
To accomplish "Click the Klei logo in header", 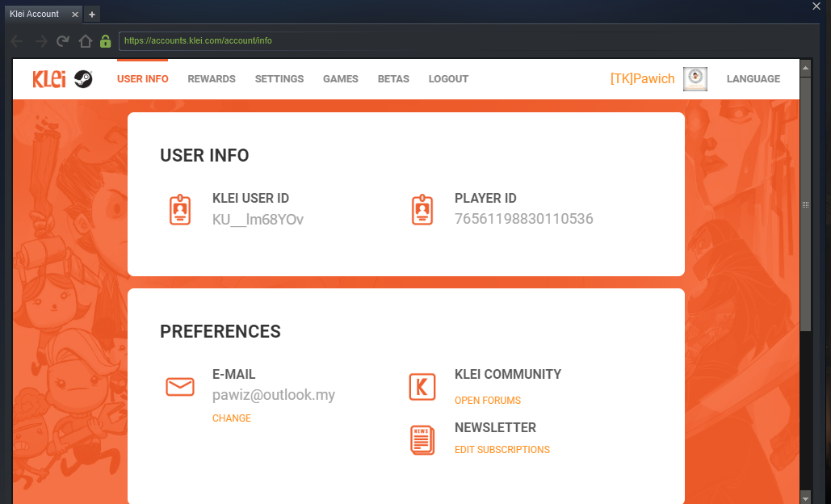I will tap(49, 79).
